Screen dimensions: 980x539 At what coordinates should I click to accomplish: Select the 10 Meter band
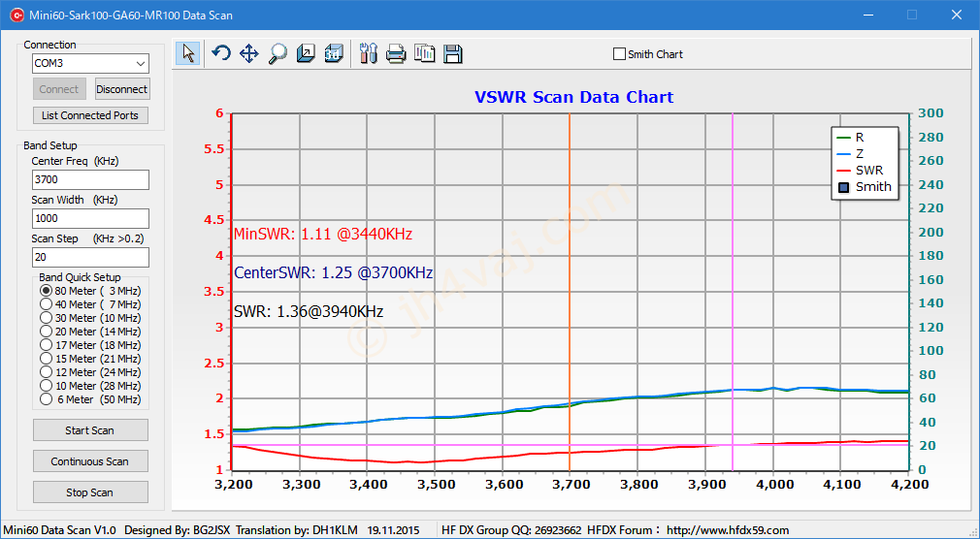(46, 386)
